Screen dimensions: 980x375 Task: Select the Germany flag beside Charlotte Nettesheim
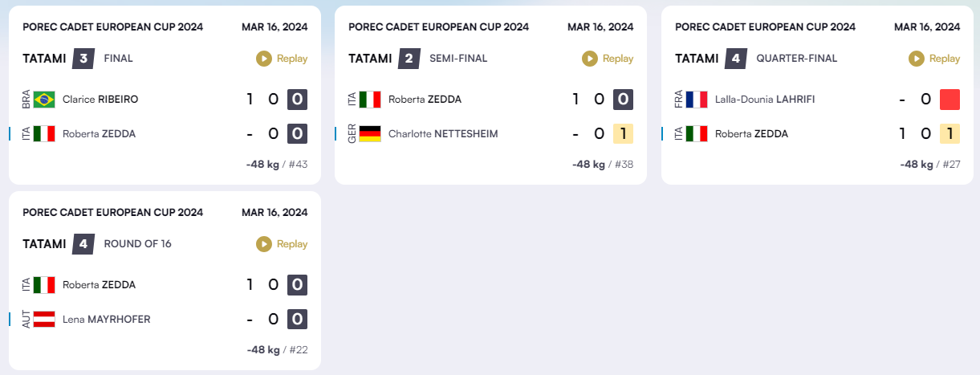click(x=370, y=133)
